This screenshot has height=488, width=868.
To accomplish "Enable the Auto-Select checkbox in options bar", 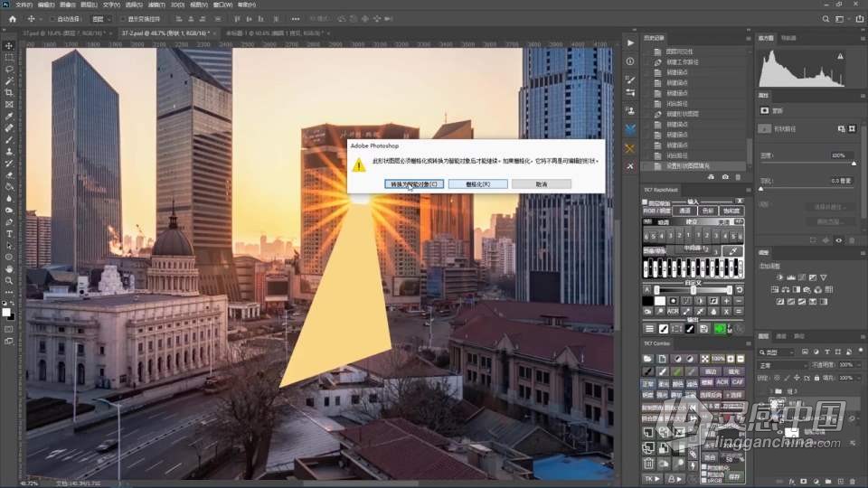I will tap(52, 19).
